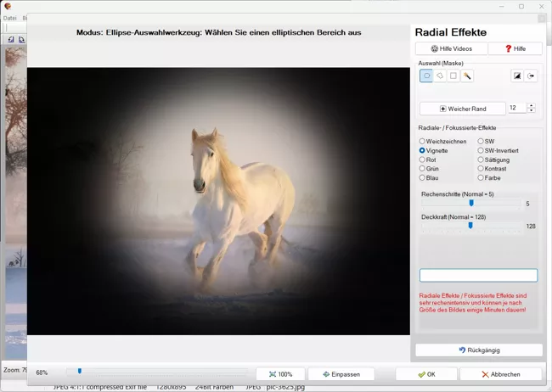Select the magic wand selection tool
Screen dimensions: 552x392
point(467,76)
